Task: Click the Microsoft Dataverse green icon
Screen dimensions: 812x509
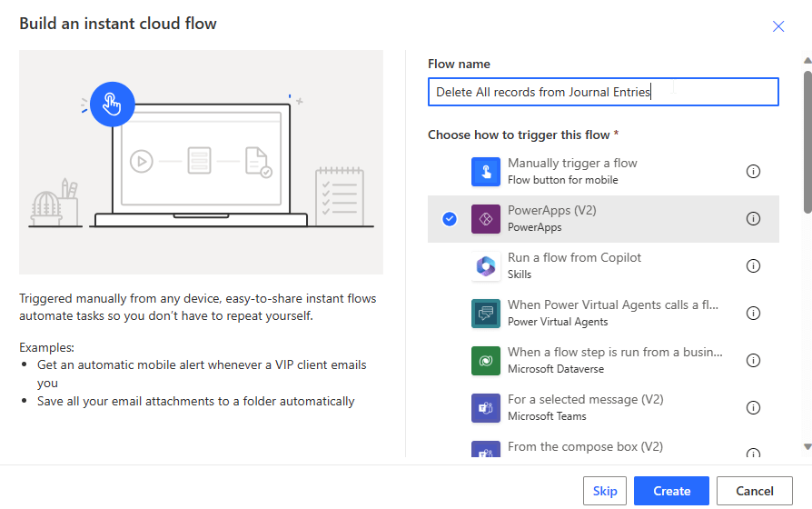Action: [486, 361]
